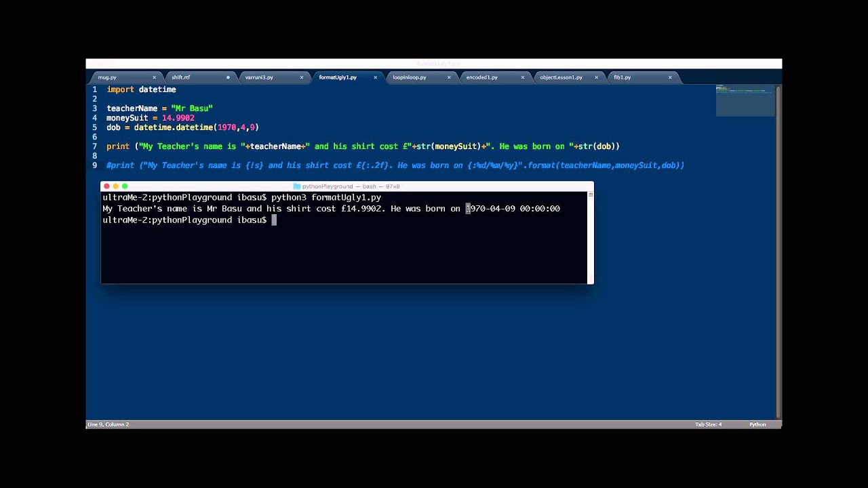This screenshot has height=488, width=868.
Task: Click the Terminal scrollbar top arrow
Action: click(x=591, y=195)
